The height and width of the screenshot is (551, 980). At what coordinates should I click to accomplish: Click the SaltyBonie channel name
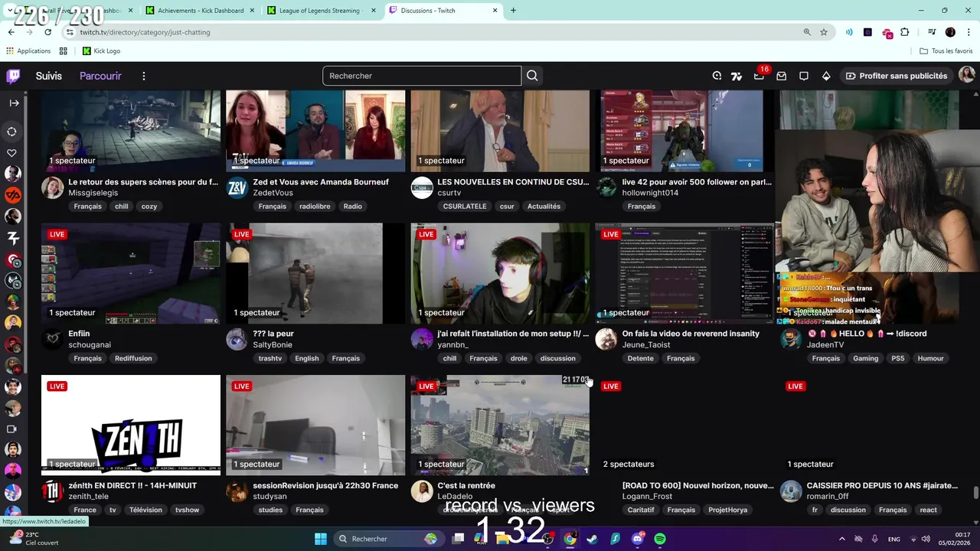(x=273, y=345)
